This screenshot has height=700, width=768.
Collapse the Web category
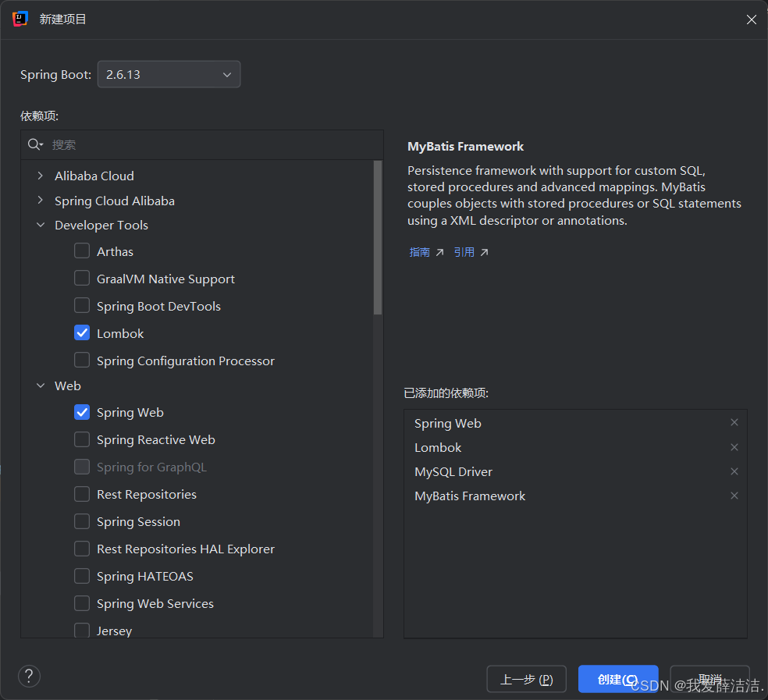(x=41, y=386)
